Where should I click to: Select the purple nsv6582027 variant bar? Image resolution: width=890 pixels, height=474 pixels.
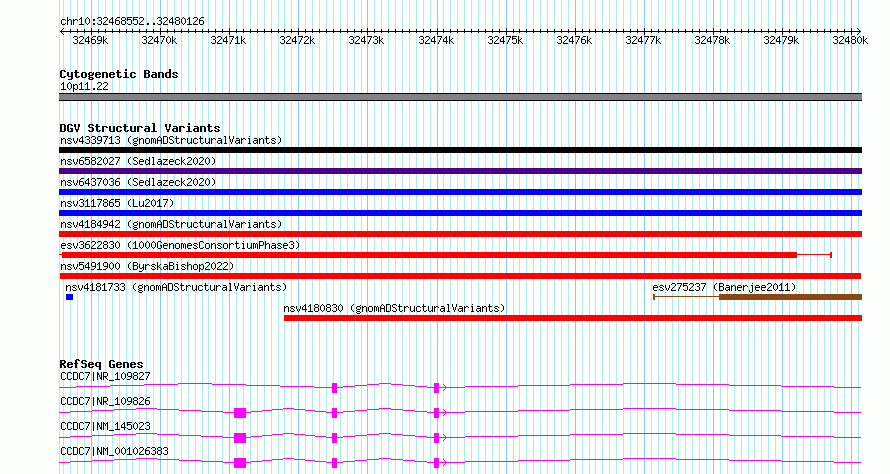click(460, 171)
